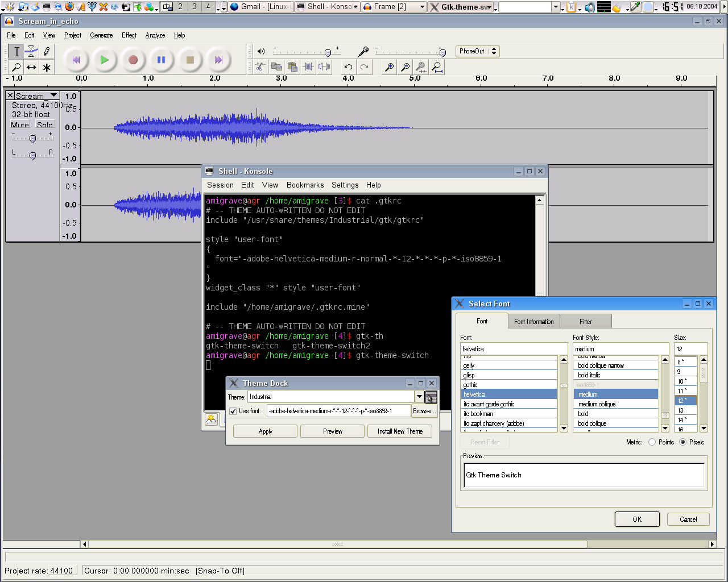The height and width of the screenshot is (582, 728).
Task: Adjust the output volume slider
Action: pyautogui.click(x=328, y=53)
